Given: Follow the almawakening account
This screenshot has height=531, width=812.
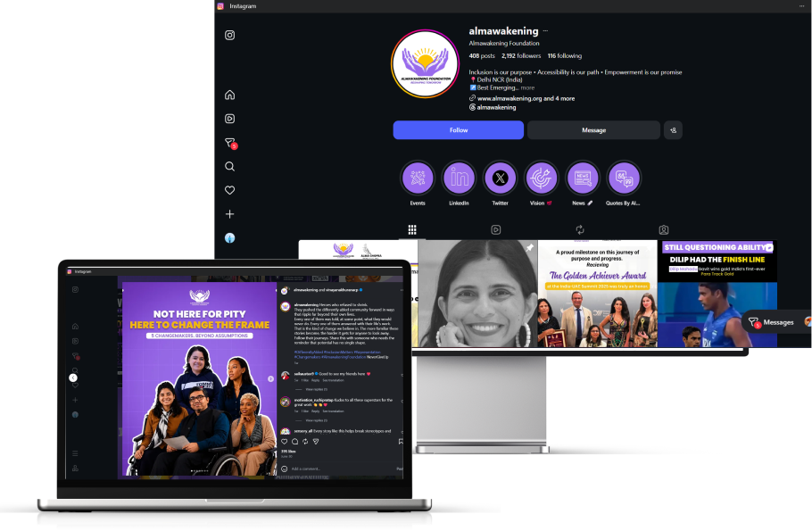Looking at the screenshot, I should click(x=459, y=130).
